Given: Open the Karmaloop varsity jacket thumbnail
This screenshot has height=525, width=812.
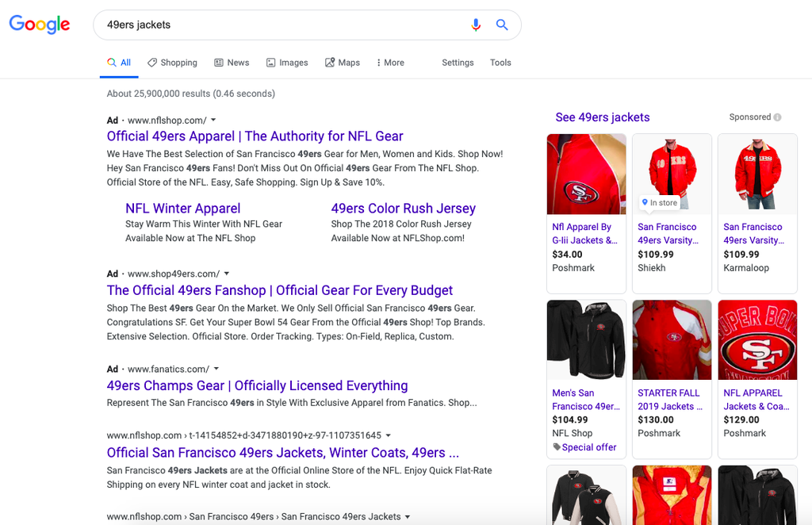Looking at the screenshot, I should click(x=757, y=174).
